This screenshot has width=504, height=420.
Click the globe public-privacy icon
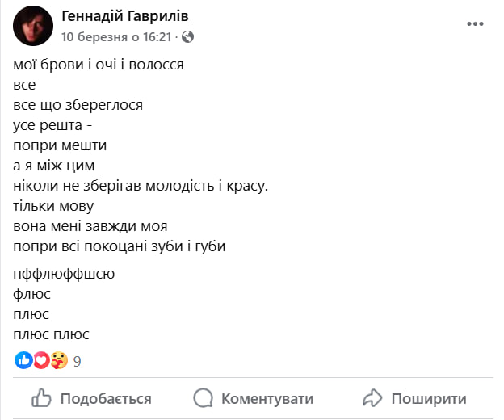[x=188, y=36]
